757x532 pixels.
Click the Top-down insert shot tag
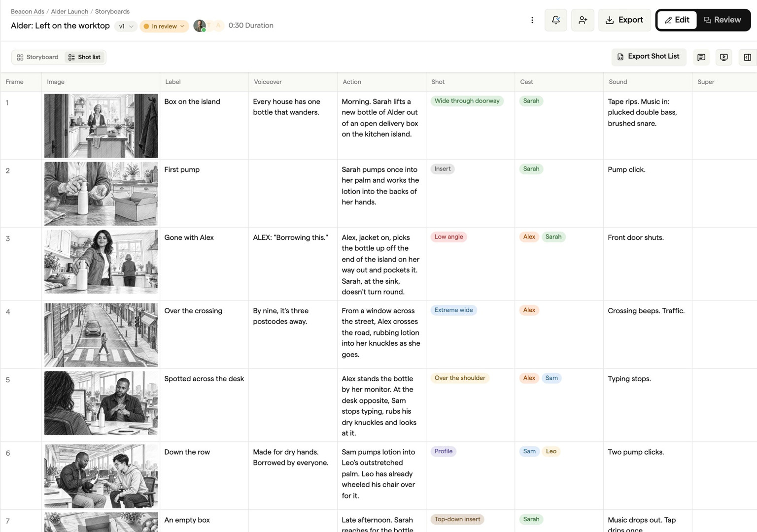pyautogui.click(x=457, y=519)
